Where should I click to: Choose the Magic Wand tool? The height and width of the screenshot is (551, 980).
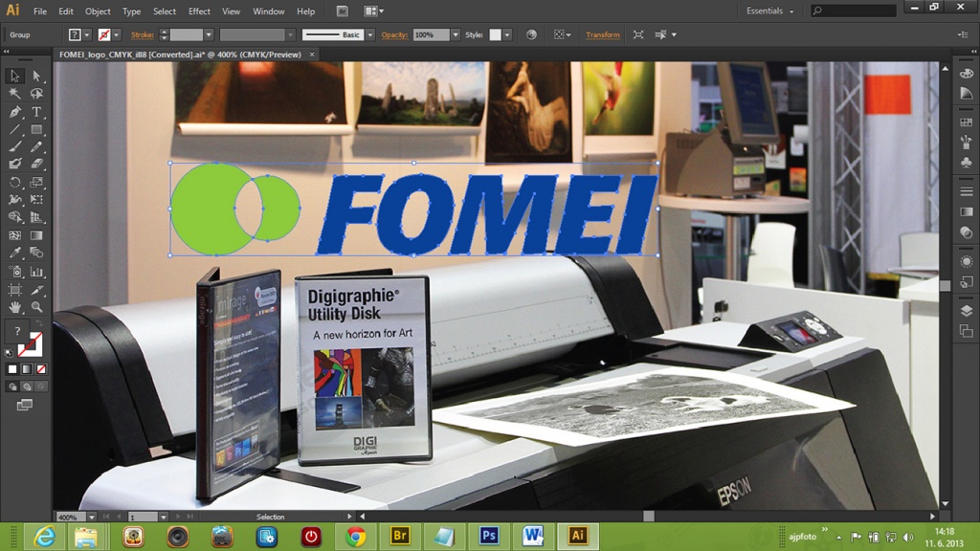tap(15, 94)
